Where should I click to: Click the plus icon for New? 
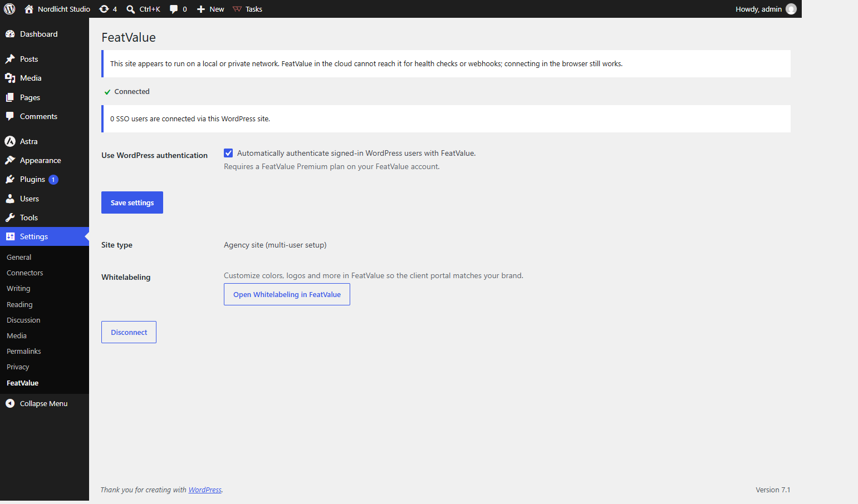point(201,9)
